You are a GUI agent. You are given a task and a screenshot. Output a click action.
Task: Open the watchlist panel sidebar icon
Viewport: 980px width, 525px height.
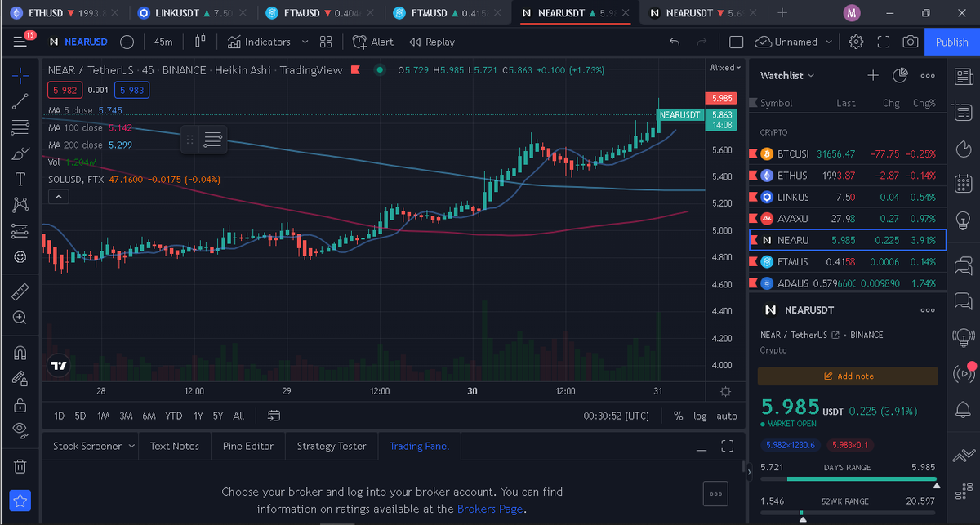[963, 78]
